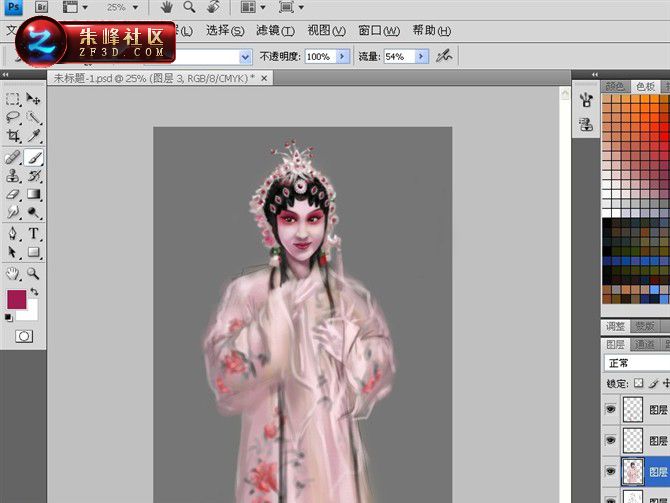Reset default foreground and background colors
The height and width of the screenshot is (503, 670).
(x=8, y=317)
